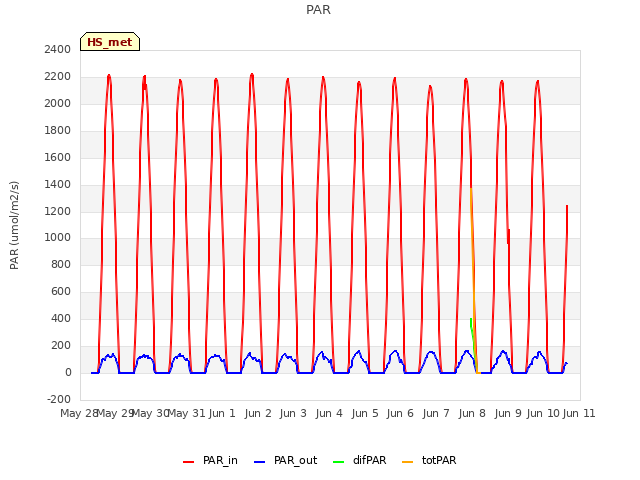Click the 2200 y-axis tick label
Screen dimensions: 640x480
coord(58,77)
